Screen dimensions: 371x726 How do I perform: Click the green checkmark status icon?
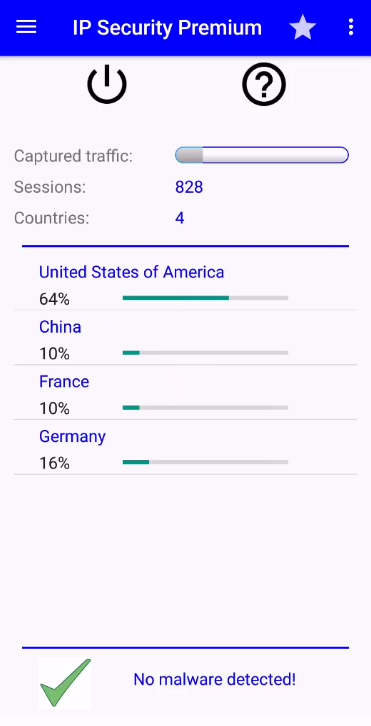(x=65, y=683)
